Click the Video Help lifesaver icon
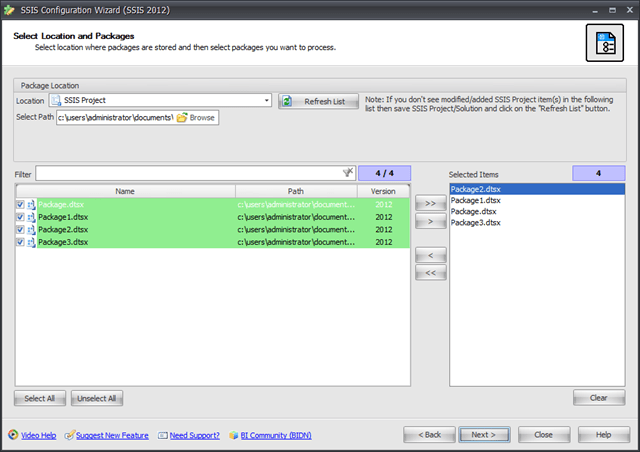The height and width of the screenshot is (452, 640). click(13, 435)
